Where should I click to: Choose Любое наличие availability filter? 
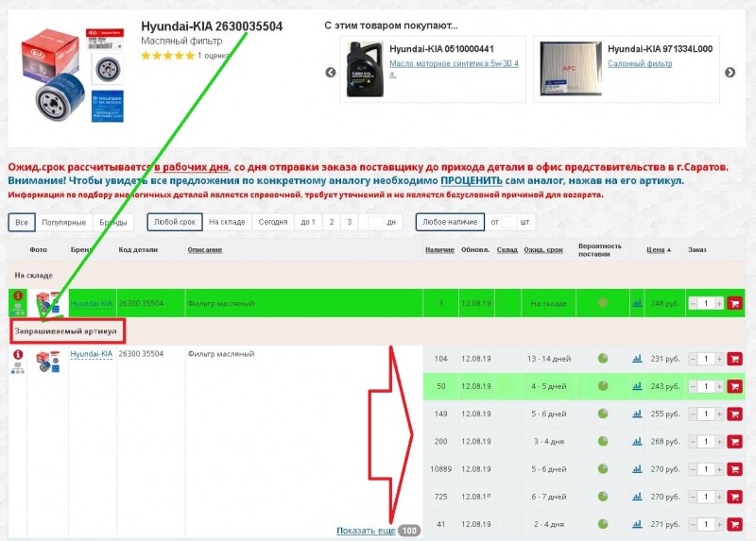(x=450, y=222)
